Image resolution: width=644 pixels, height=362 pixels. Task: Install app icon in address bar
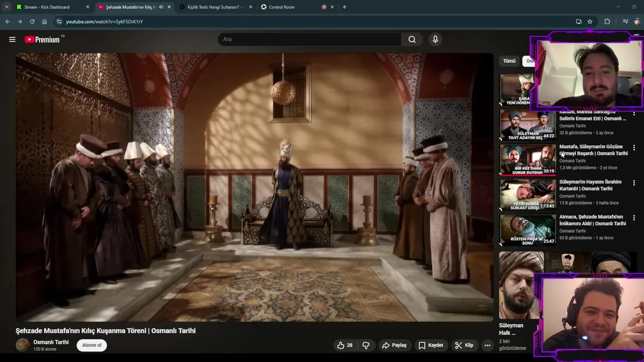pyautogui.click(x=579, y=22)
